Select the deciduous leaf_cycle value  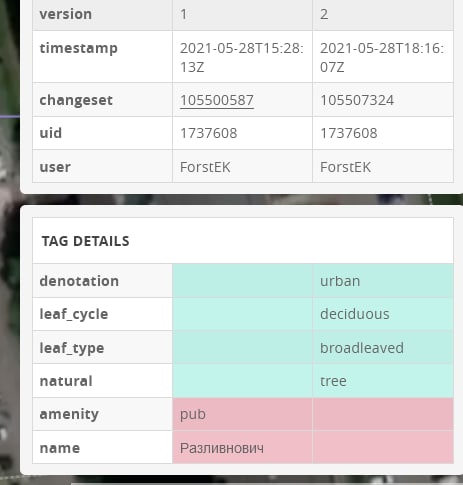[355, 314]
